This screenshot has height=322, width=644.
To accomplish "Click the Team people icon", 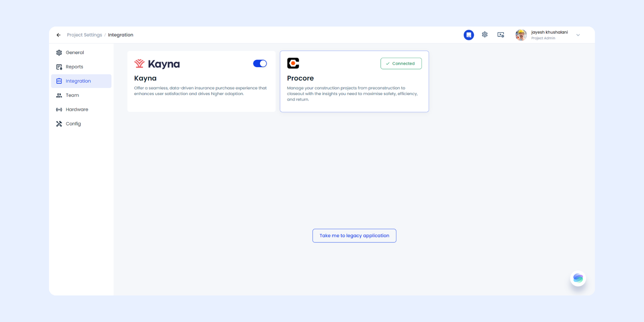I will click(x=59, y=95).
